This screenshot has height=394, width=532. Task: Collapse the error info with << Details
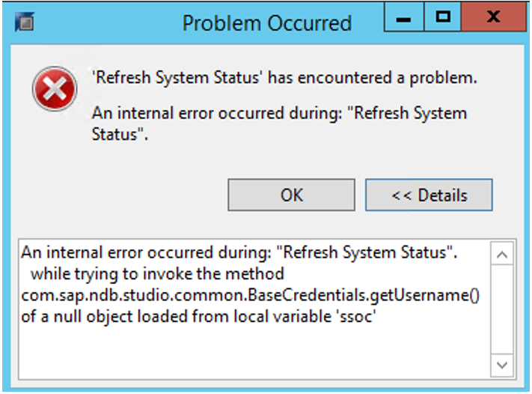(429, 195)
